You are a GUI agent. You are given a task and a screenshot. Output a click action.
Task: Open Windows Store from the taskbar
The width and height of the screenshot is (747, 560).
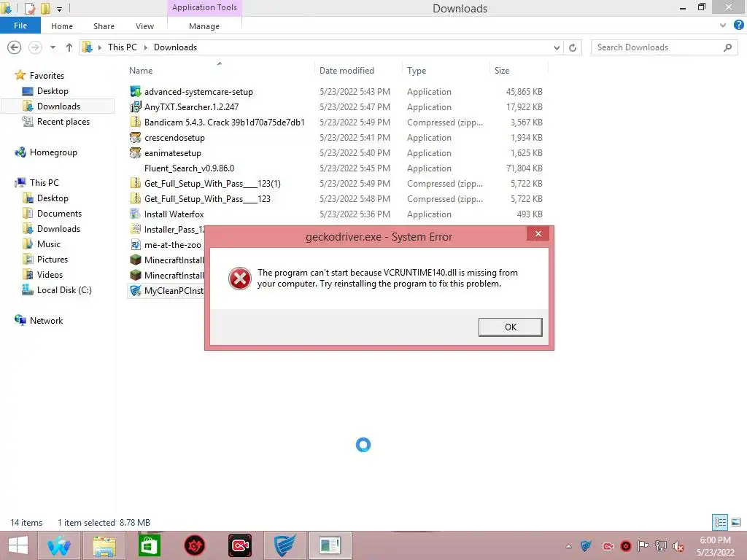click(x=149, y=545)
